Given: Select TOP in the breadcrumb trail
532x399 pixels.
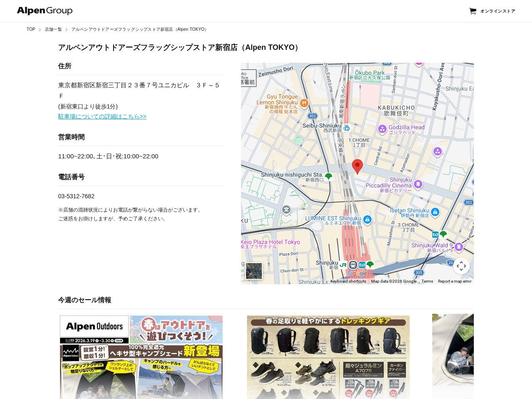Looking at the screenshot, I should 30,29.
